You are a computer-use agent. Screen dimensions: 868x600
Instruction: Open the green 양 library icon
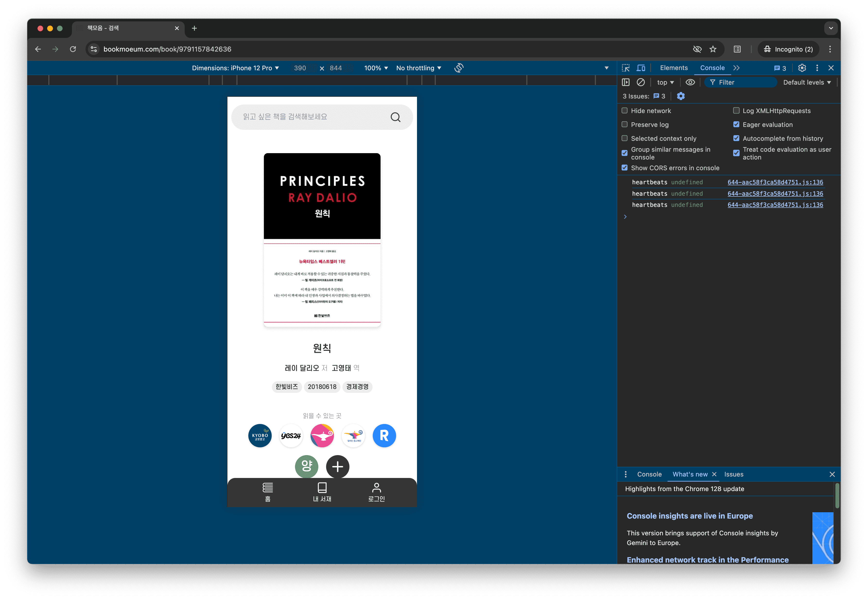click(x=307, y=467)
